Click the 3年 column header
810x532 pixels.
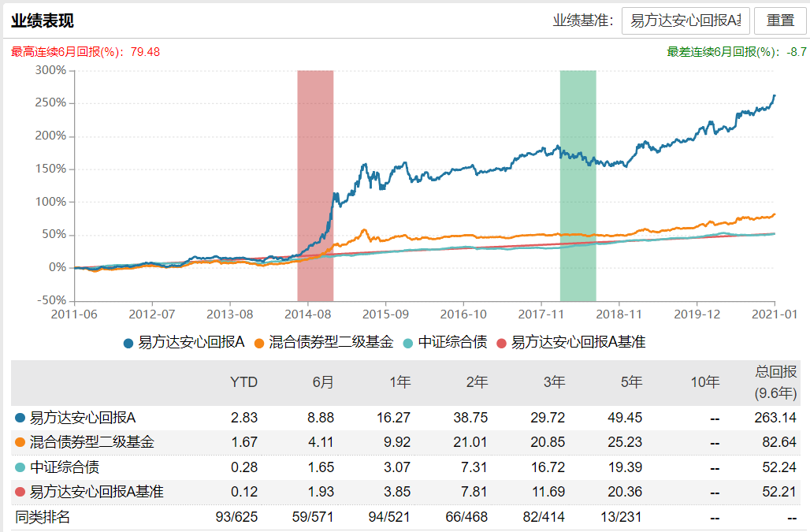556,381
